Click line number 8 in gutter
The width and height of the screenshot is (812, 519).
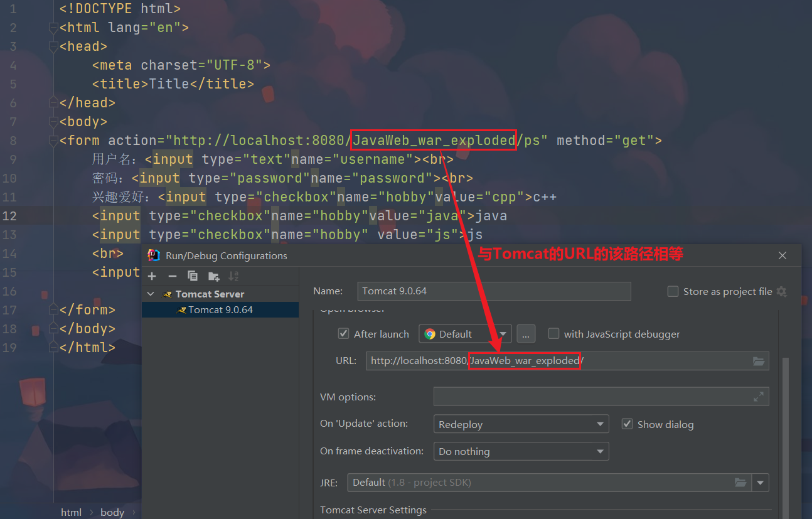pos(13,141)
